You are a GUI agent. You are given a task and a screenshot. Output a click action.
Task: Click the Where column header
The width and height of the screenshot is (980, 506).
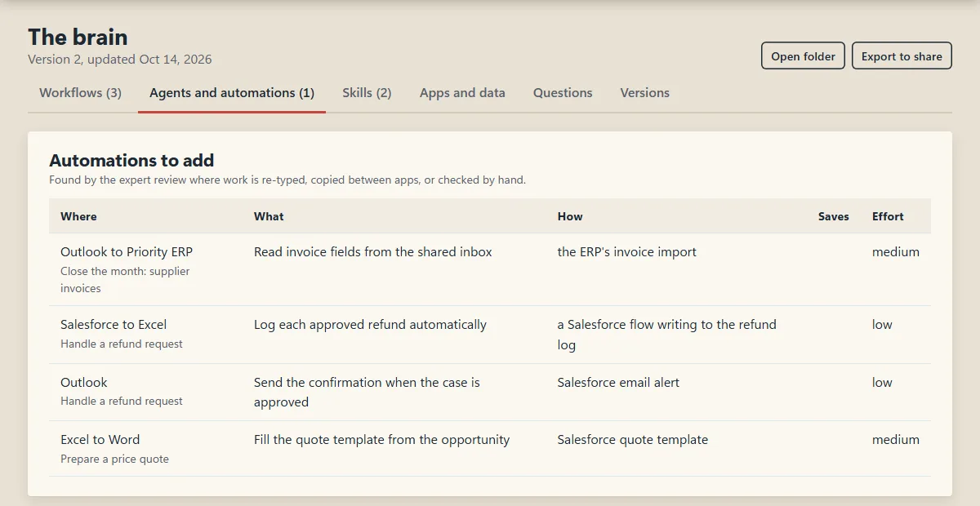(x=78, y=216)
